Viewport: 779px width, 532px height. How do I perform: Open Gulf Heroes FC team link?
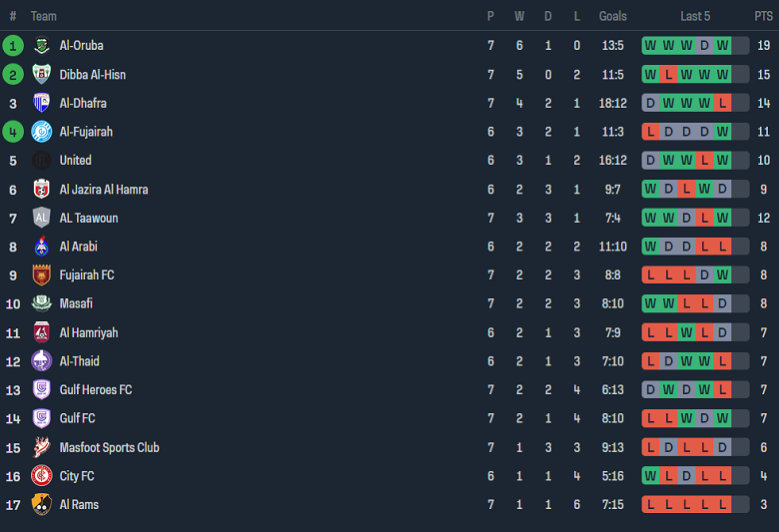click(x=95, y=390)
